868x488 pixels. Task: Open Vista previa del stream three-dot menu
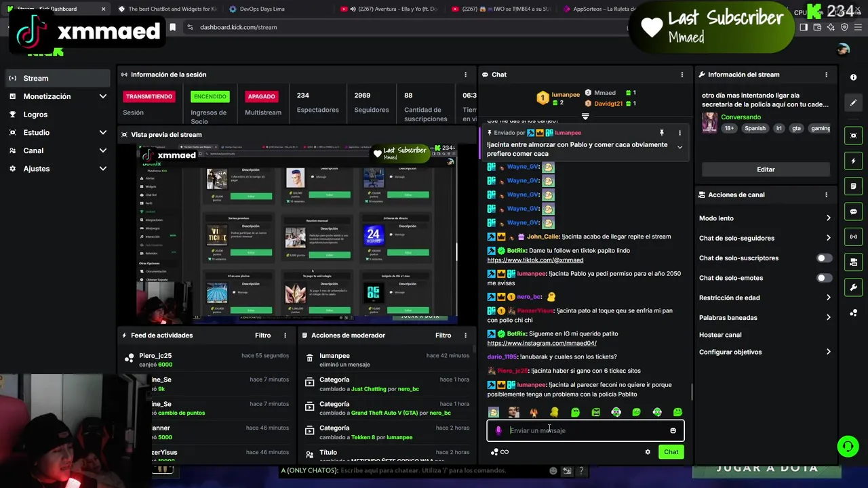(465, 134)
